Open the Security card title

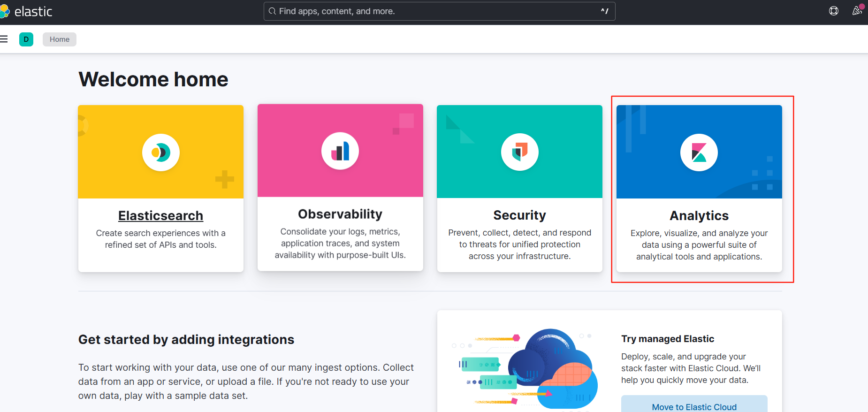coord(520,215)
